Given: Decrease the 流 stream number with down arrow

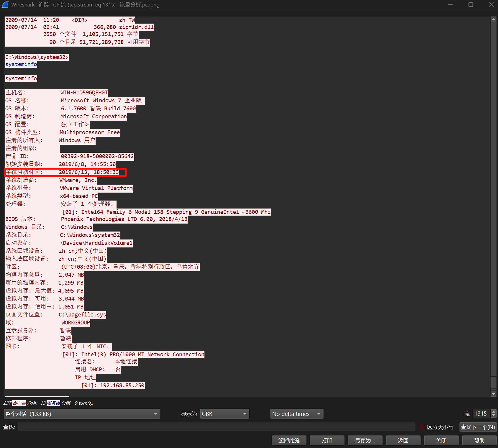Looking at the screenshot, I should (494, 416).
